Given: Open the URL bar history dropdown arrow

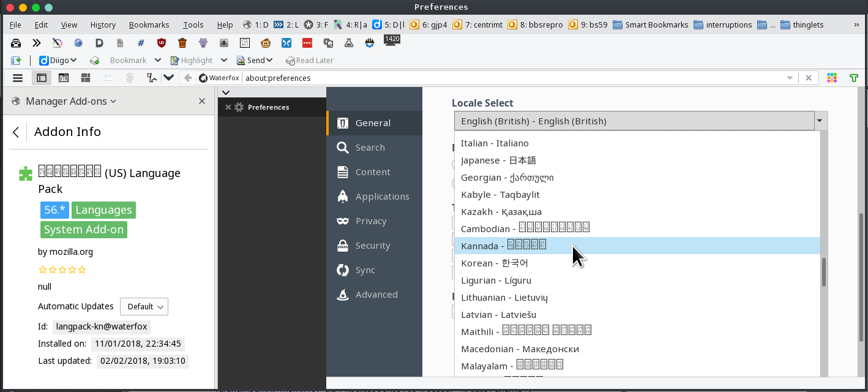Looking at the screenshot, I should pos(790,78).
